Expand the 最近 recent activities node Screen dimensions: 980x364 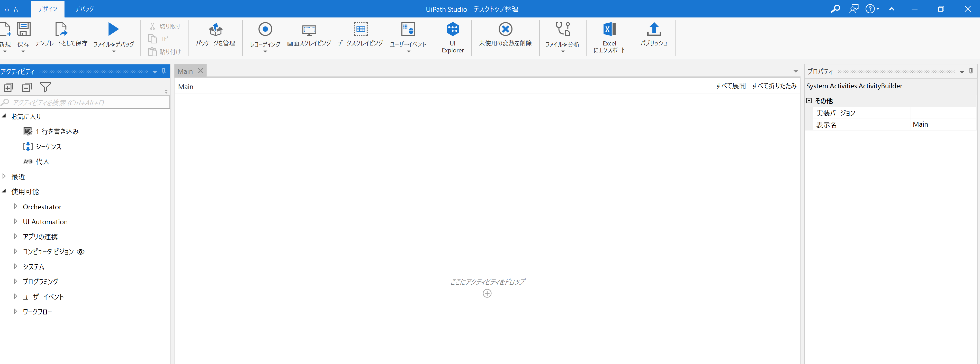click(4, 176)
